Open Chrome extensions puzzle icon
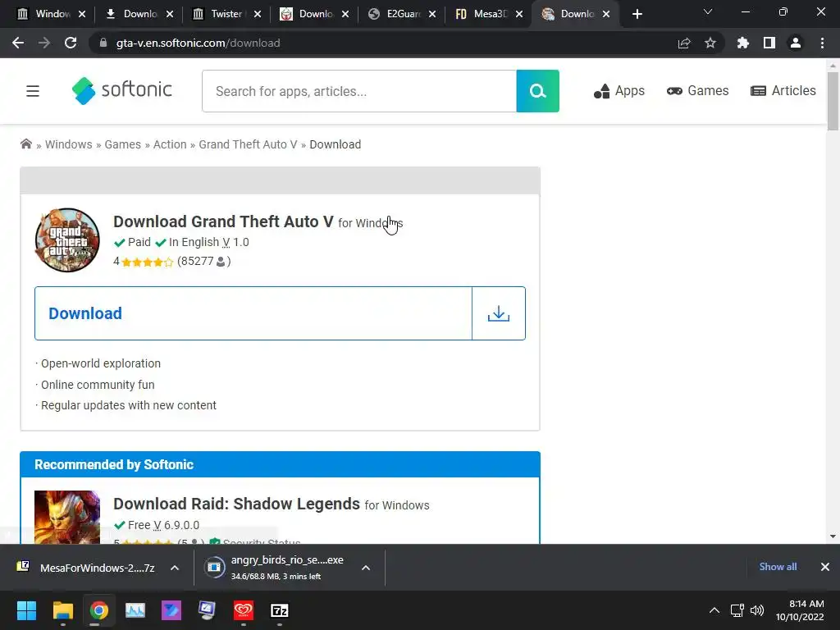 click(743, 43)
